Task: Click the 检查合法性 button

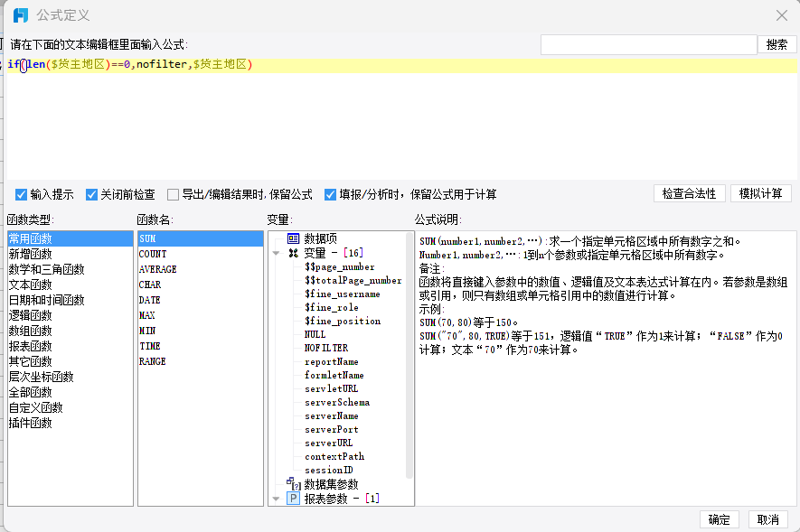Action: 689,193
